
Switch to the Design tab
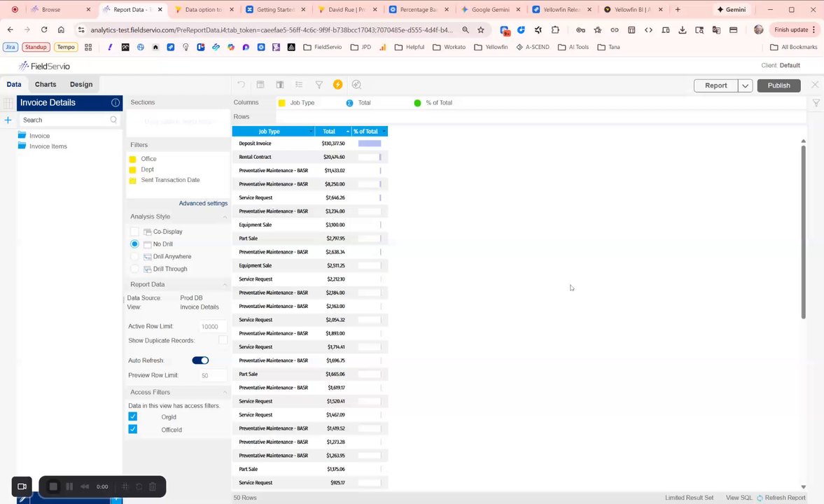pyautogui.click(x=81, y=84)
